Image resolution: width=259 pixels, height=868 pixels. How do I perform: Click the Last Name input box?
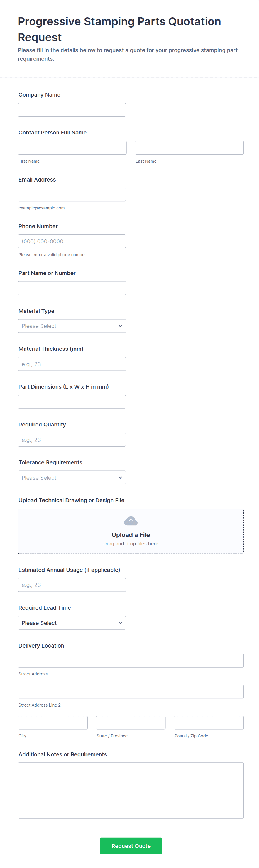(189, 148)
